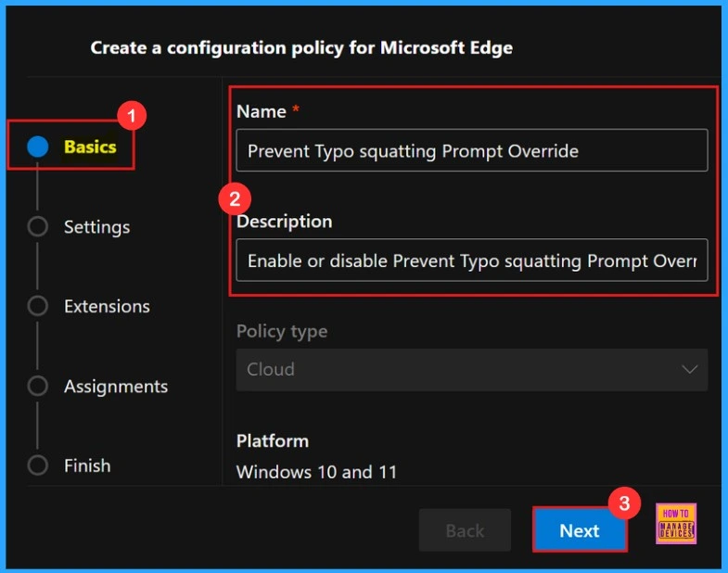
Task: Click the disabled Back button
Action: pos(465,529)
